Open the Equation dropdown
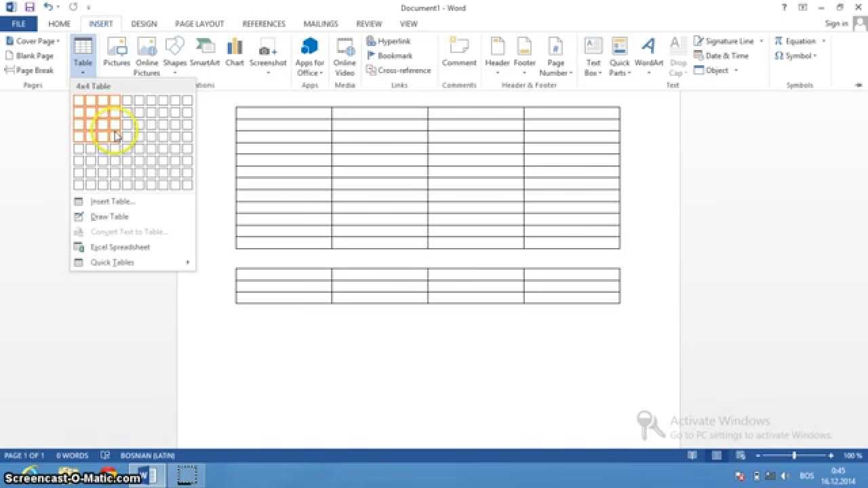The image size is (868, 488). [x=799, y=41]
